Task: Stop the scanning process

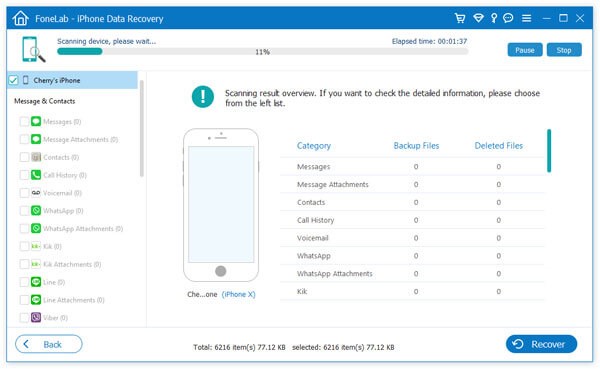Action: coord(564,50)
